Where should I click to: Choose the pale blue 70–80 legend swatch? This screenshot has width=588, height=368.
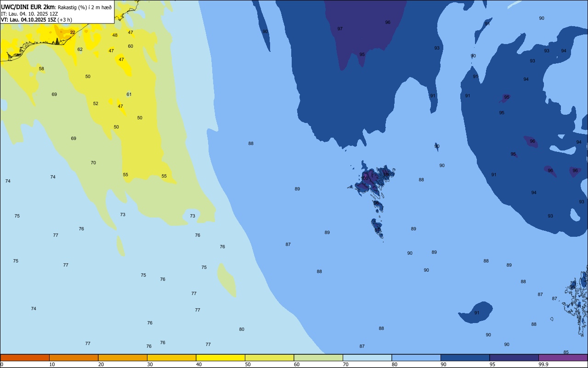click(367, 357)
